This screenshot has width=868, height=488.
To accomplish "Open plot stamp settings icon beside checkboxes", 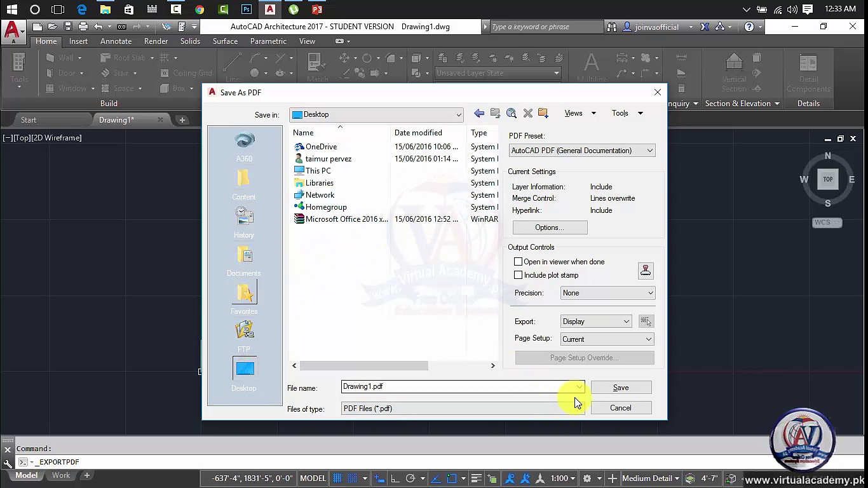I will [x=646, y=271].
